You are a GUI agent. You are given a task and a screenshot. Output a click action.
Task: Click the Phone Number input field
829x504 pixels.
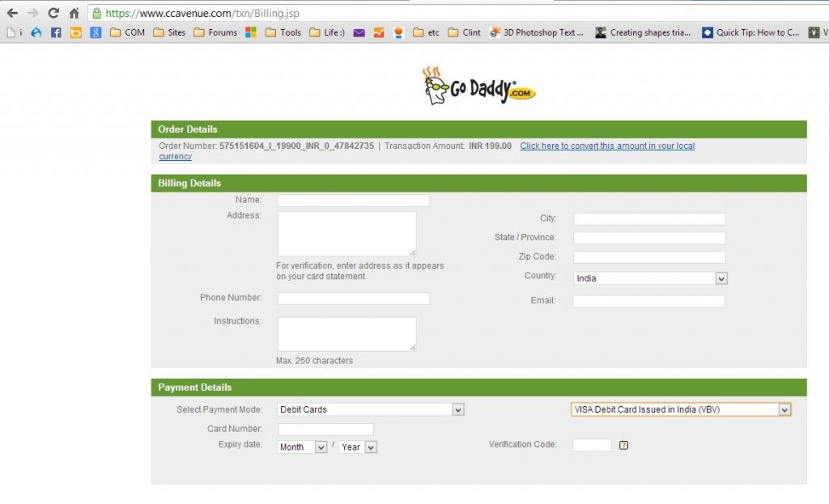(354, 299)
